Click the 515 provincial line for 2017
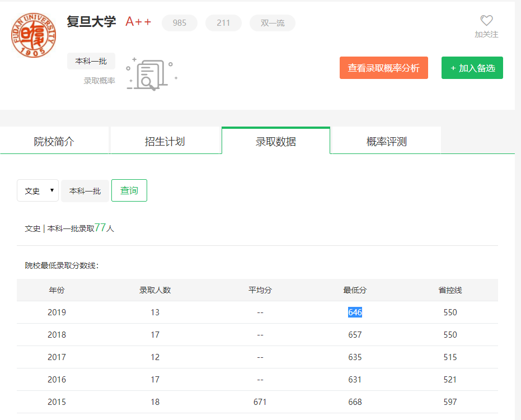 click(x=450, y=357)
